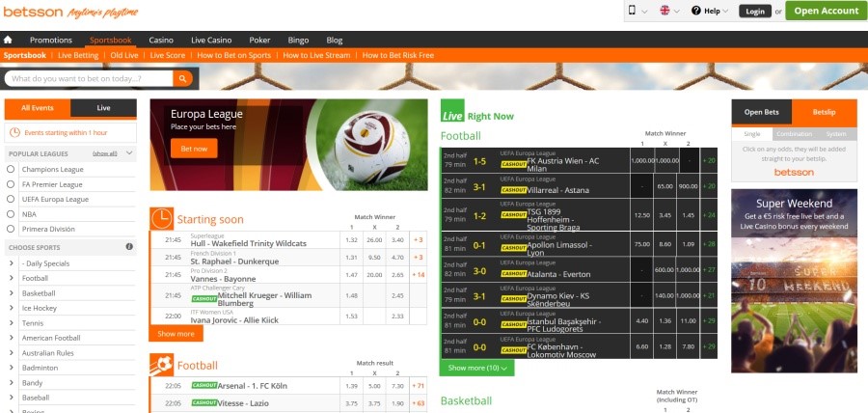Select the NBA radio button

11,213
